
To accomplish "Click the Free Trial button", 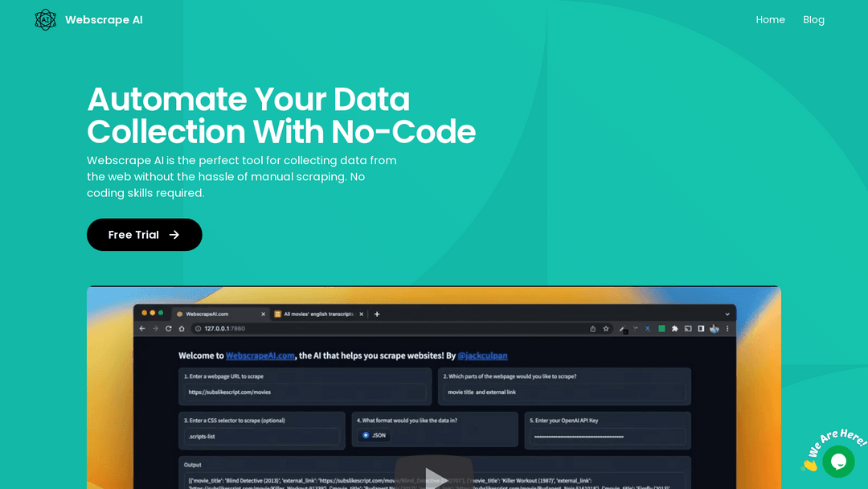I will tap(145, 235).
